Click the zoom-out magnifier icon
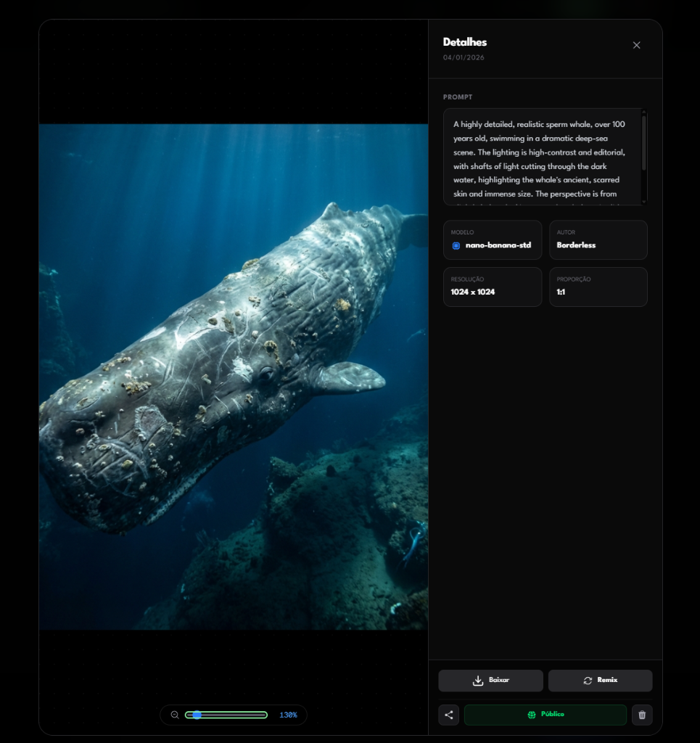This screenshot has height=743, width=700. coord(175,715)
